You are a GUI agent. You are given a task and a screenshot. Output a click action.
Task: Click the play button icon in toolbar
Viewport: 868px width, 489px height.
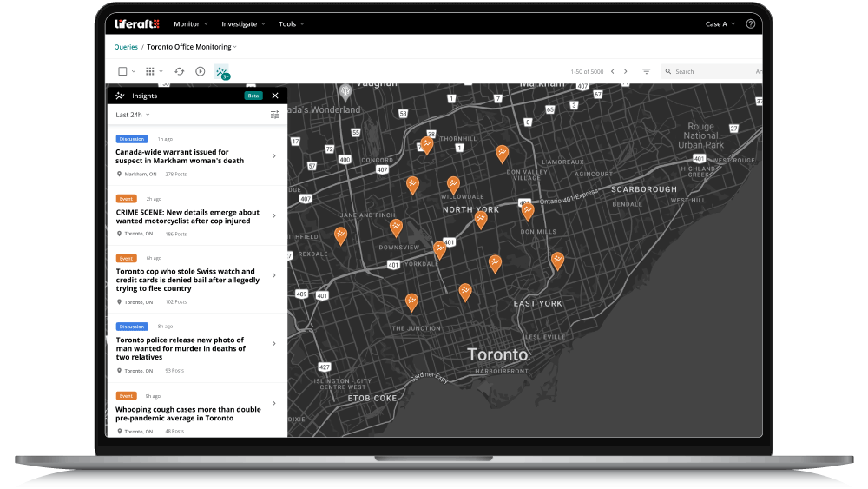201,71
